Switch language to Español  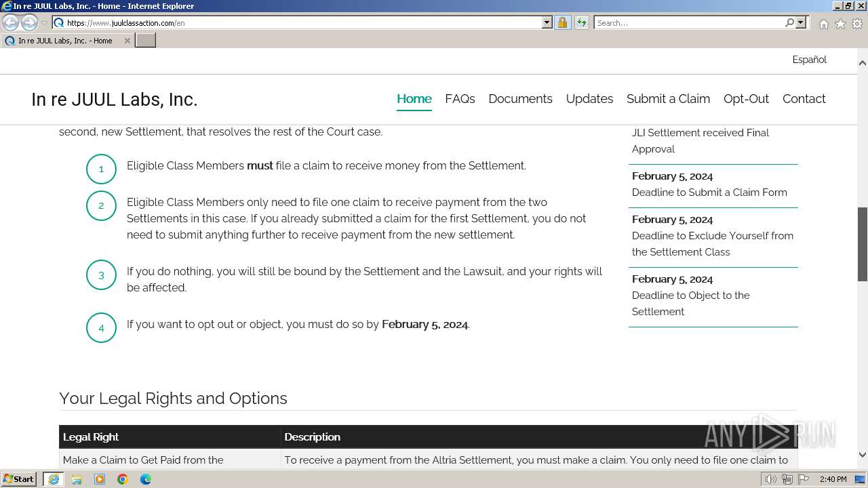[x=809, y=60]
